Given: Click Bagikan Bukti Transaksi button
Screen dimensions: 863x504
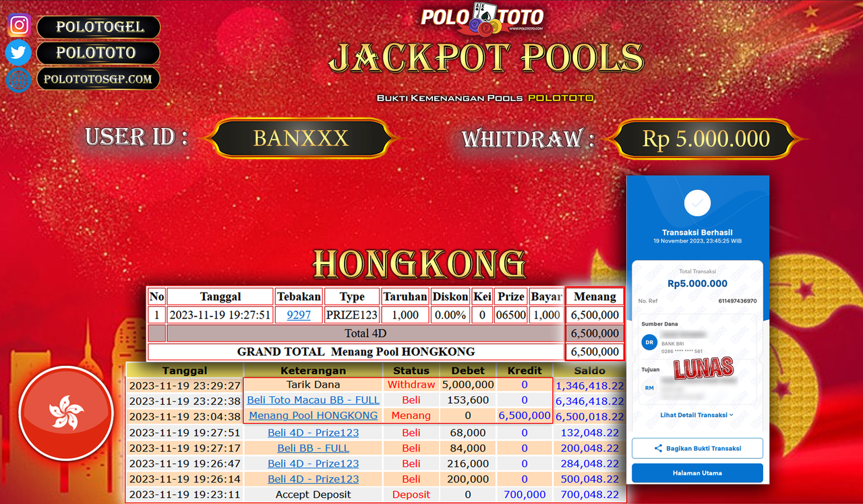Looking at the screenshot, I should [x=697, y=448].
